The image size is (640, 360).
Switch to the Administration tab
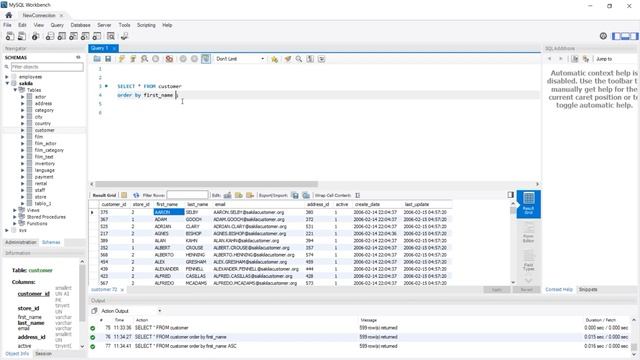coord(20,242)
